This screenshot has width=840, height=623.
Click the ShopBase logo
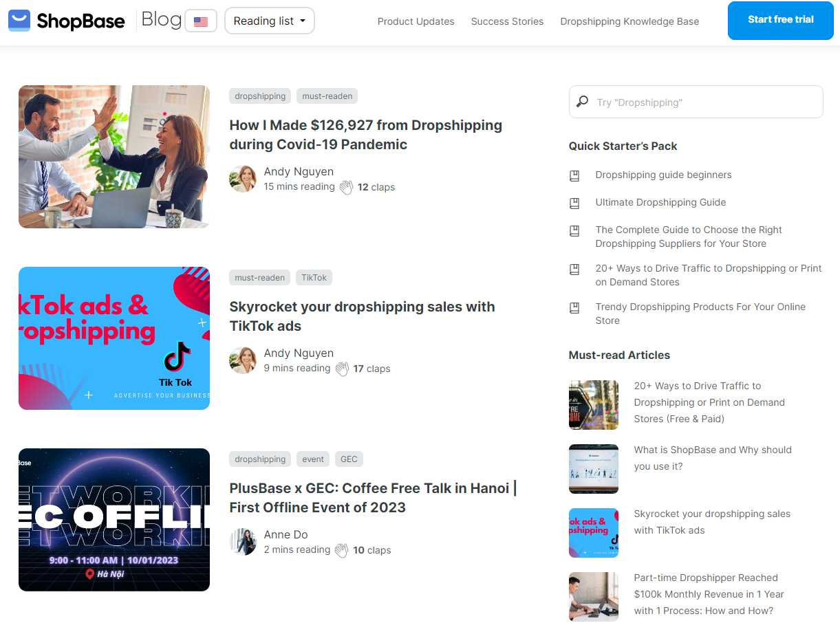point(67,21)
